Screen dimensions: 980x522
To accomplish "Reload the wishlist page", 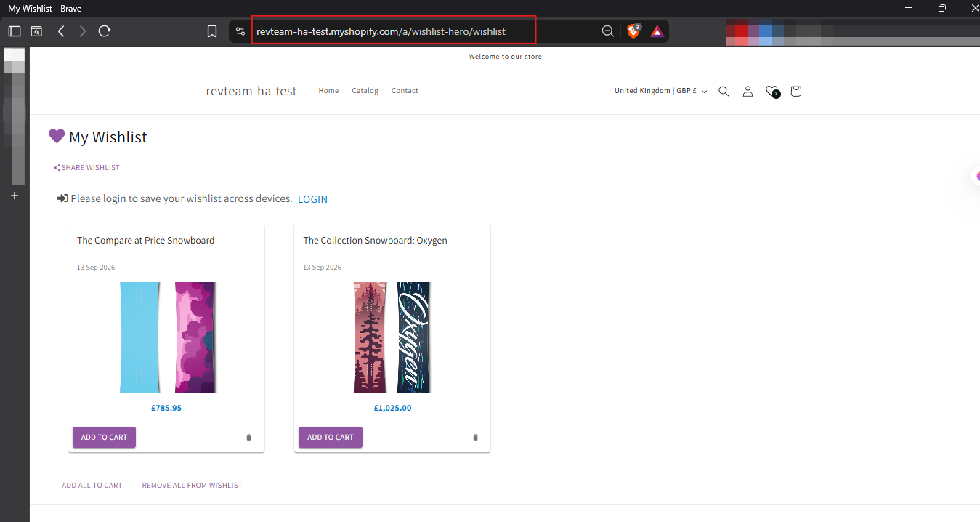I will coord(105,31).
